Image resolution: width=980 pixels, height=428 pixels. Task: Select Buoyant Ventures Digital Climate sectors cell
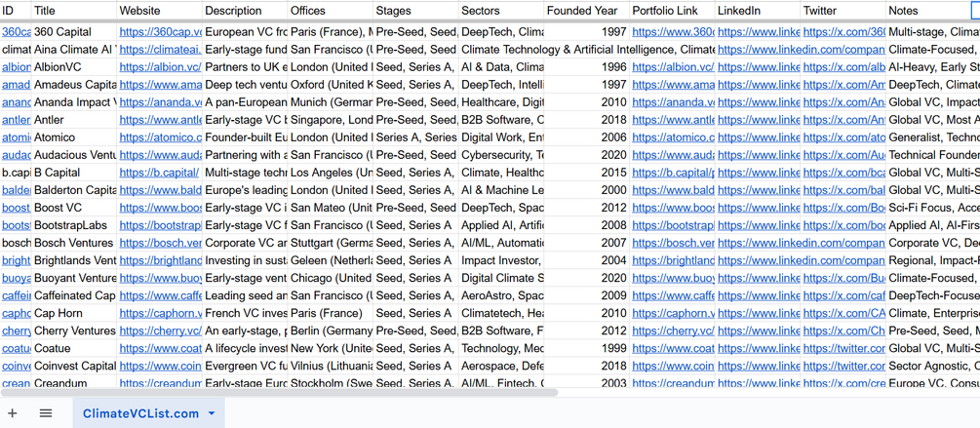pos(501,278)
